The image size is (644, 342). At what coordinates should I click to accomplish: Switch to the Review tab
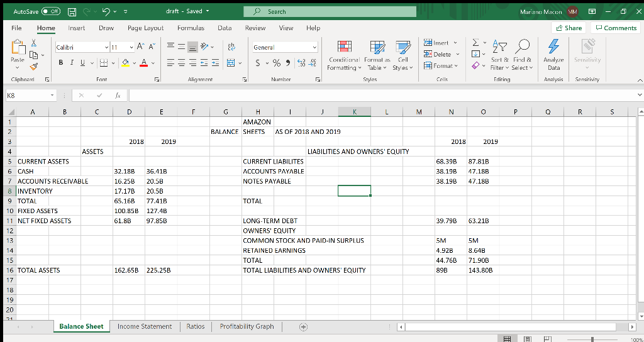point(255,28)
